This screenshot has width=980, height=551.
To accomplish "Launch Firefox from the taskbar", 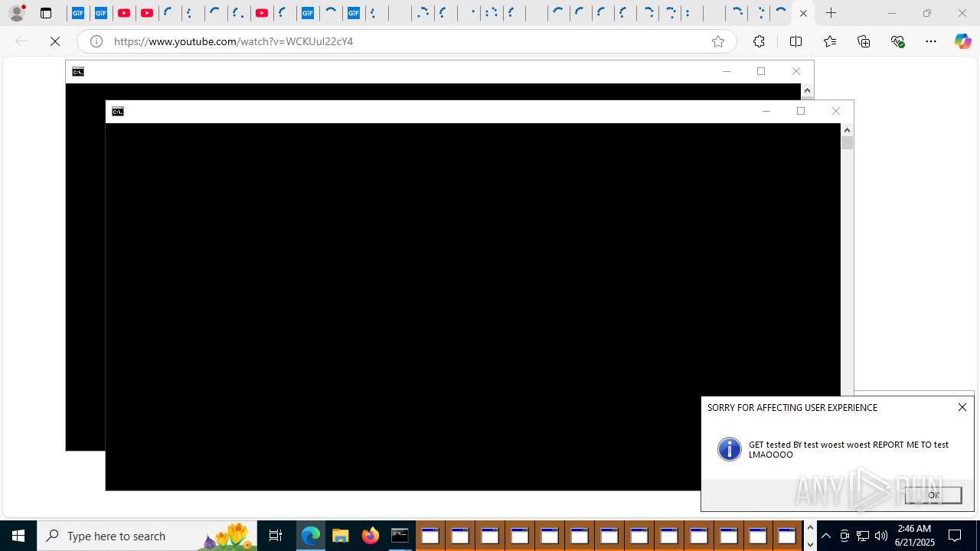I will click(x=370, y=536).
